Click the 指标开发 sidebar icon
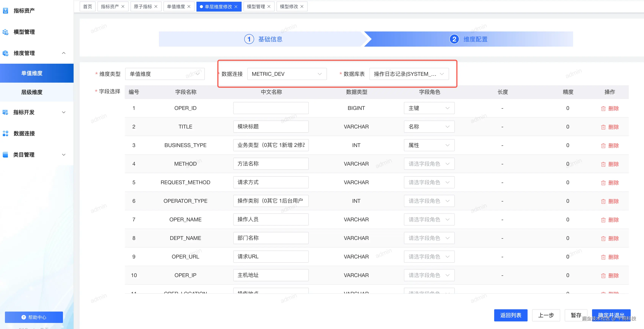This screenshot has width=644, height=329. pyautogui.click(x=5, y=112)
